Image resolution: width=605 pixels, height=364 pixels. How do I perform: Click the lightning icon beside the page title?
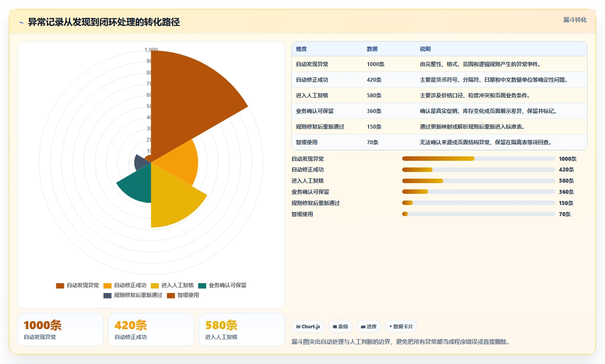click(21, 22)
